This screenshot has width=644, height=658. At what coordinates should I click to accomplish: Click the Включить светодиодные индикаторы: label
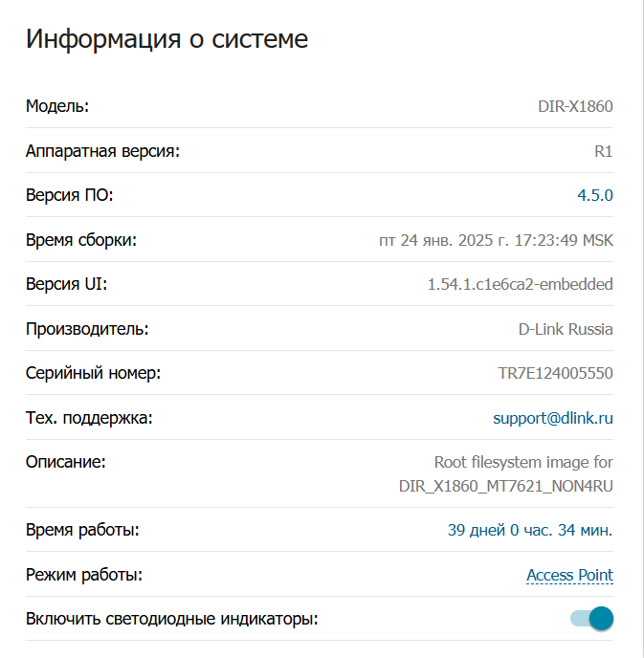click(x=172, y=619)
